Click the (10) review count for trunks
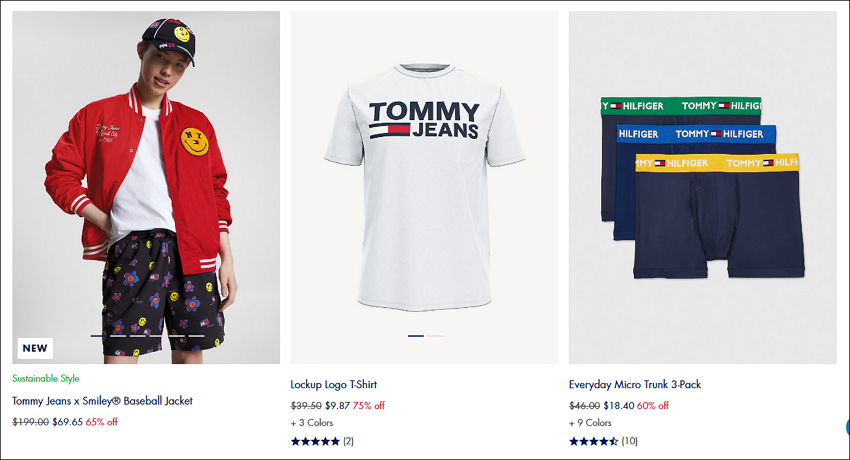 [x=629, y=441]
